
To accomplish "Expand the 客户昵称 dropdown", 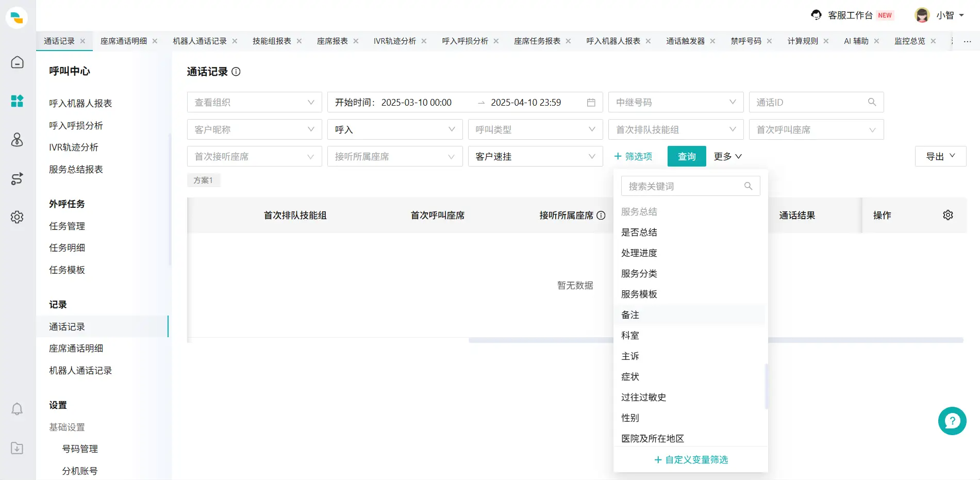I will (255, 129).
